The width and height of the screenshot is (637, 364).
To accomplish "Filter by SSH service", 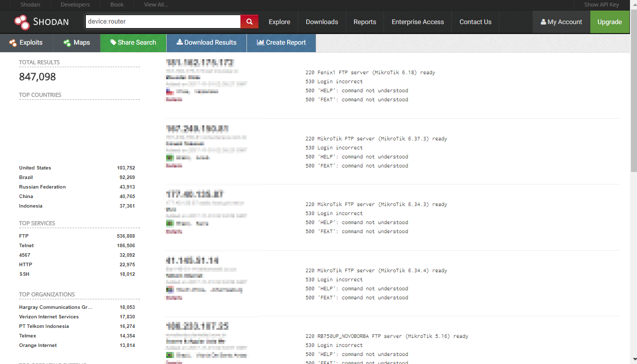I will click(24, 274).
